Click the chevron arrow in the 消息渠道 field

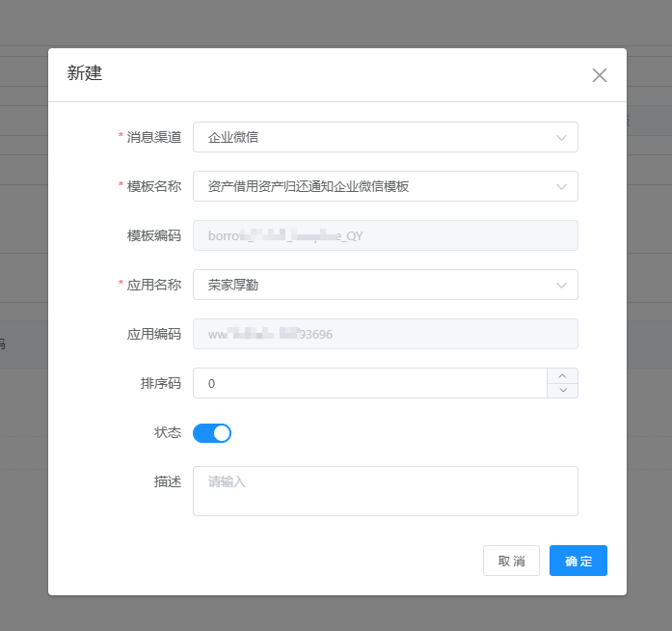tap(562, 138)
